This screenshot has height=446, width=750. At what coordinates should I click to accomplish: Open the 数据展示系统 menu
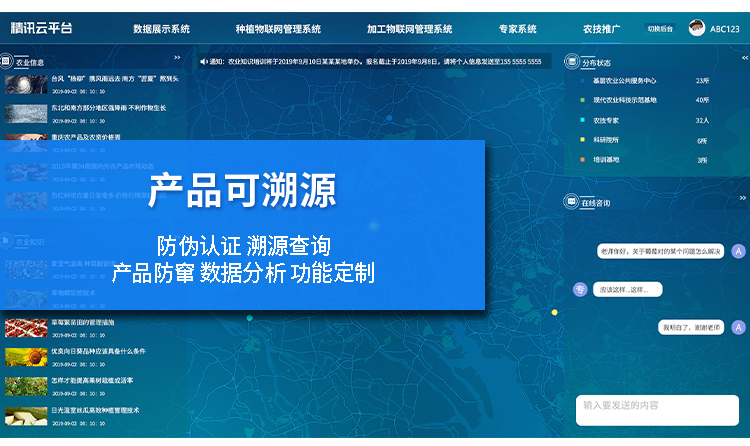click(x=161, y=29)
